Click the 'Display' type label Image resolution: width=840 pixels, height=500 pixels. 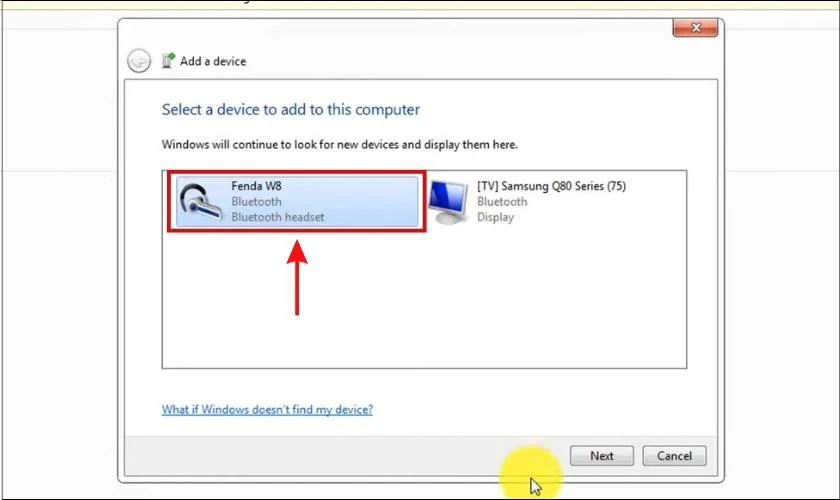tap(496, 217)
